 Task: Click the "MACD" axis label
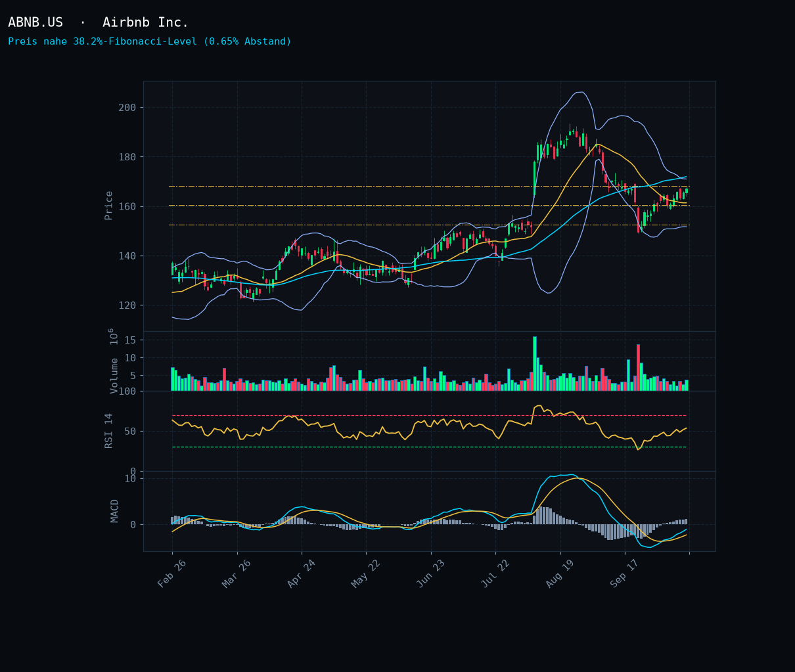(x=115, y=511)
